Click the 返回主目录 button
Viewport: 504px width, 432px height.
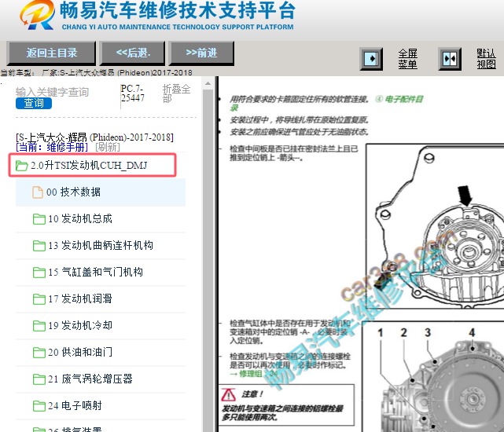(x=51, y=53)
